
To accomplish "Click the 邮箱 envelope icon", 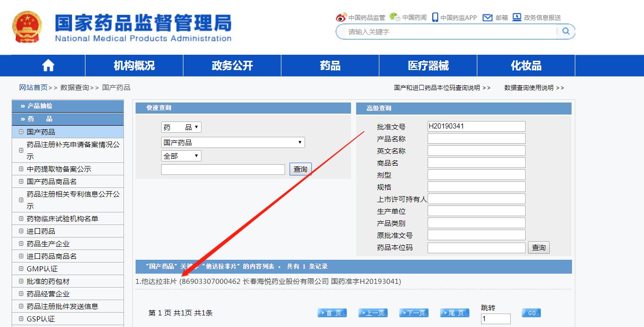I will (x=487, y=17).
